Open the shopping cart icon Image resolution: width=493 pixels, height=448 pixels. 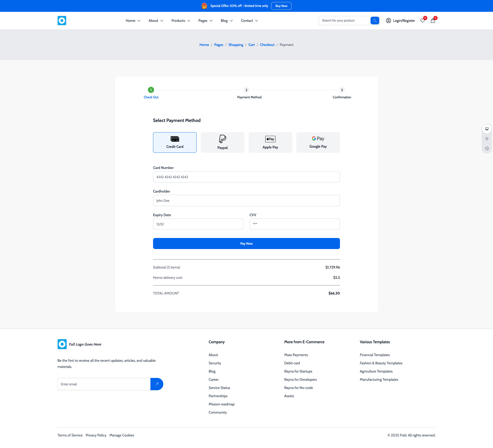[x=433, y=21]
